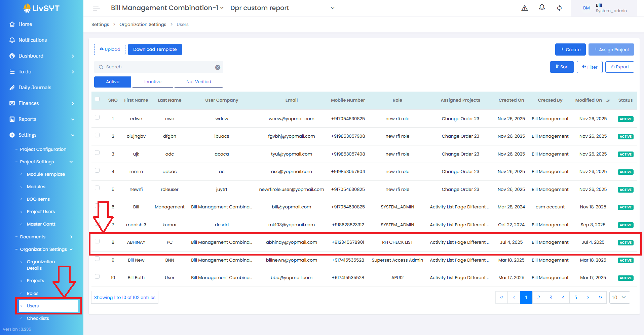Go to page 3 of users
Screen dimensions: 644x335
coord(551,297)
